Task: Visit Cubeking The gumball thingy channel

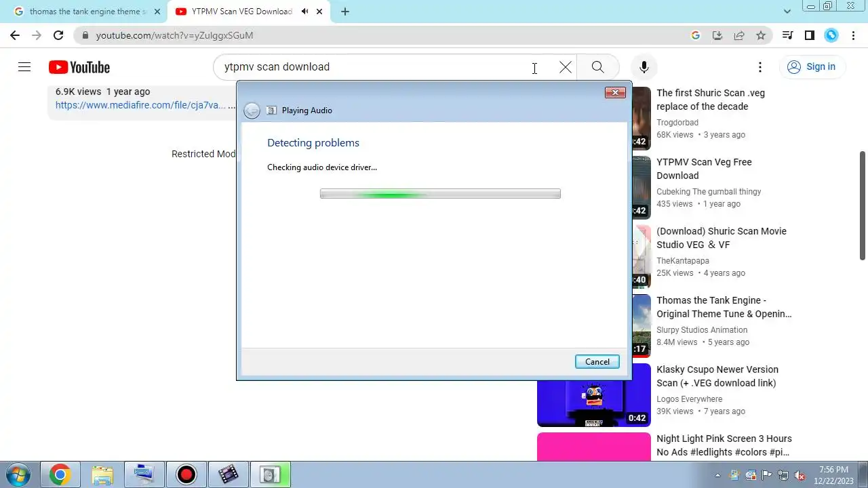Action: click(x=709, y=192)
